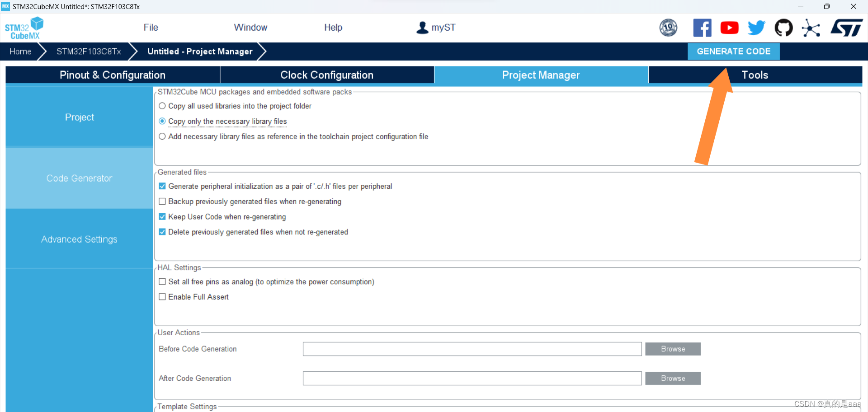Click the ST community network icon

(811, 28)
